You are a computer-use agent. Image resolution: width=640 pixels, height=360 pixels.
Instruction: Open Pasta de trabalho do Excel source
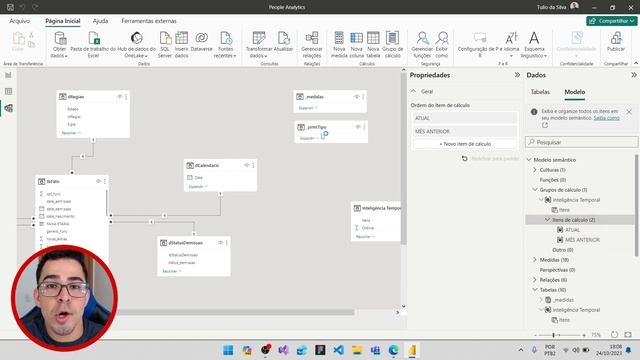[93, 44]
